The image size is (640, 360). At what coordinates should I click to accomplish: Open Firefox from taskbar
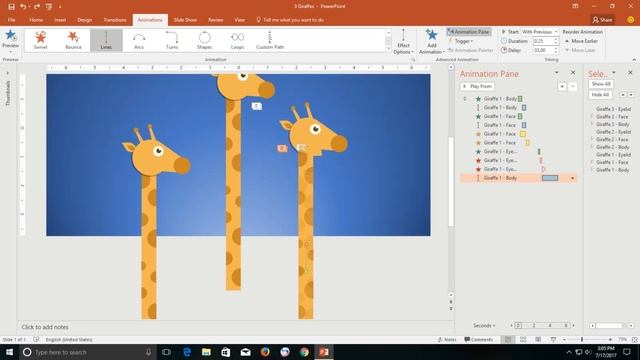[x=265, y=352]
